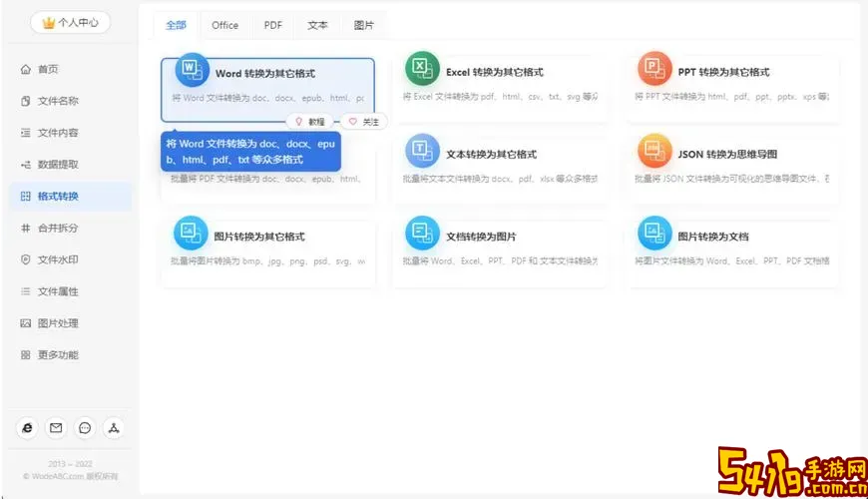Click the list icon beside 文件属性
Image resolution: width=868 pixels, height=499 pixels.
click(x=26, y=291)
